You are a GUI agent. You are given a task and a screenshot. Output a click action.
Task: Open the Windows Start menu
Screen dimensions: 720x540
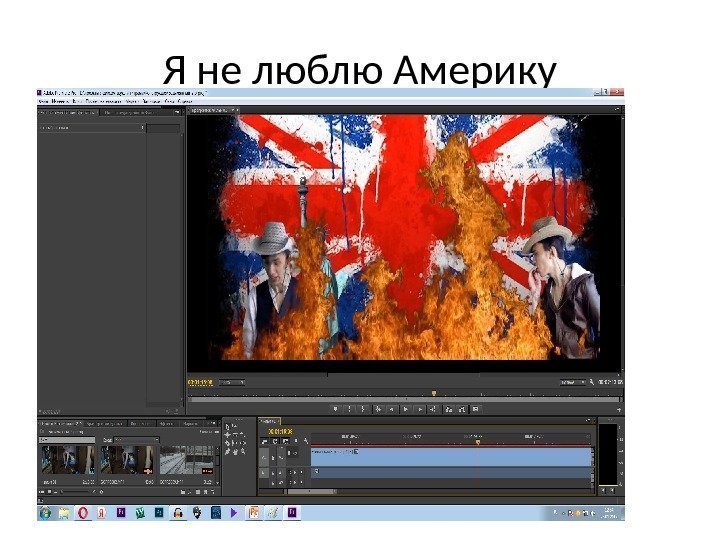click(45, 513)
